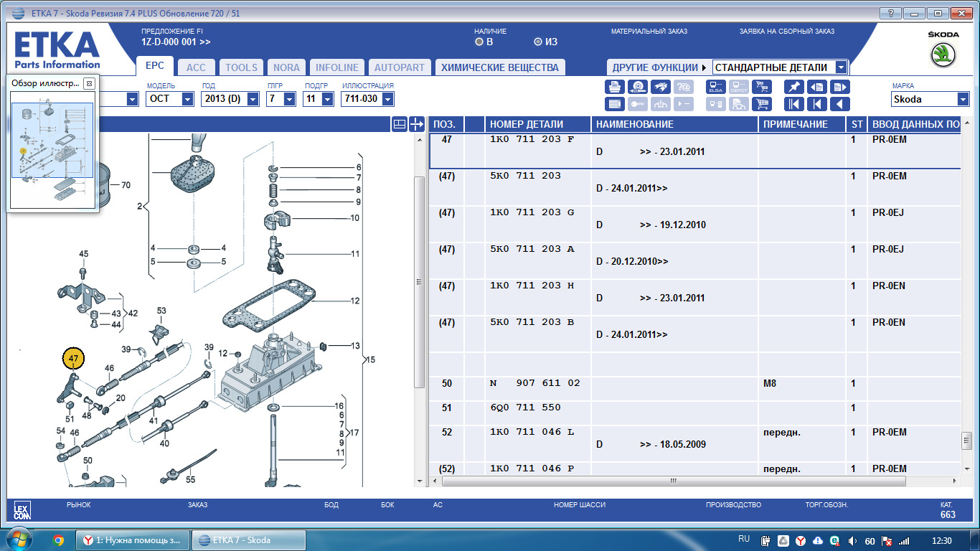Click the car with documents icon

(738, 104)
